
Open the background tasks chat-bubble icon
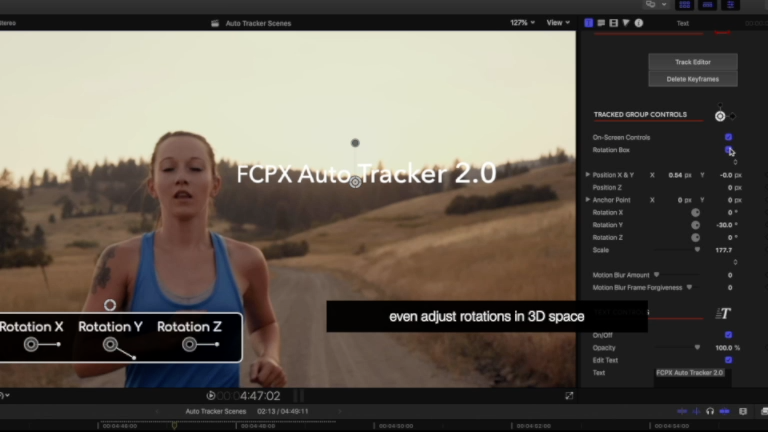[650, 4]
